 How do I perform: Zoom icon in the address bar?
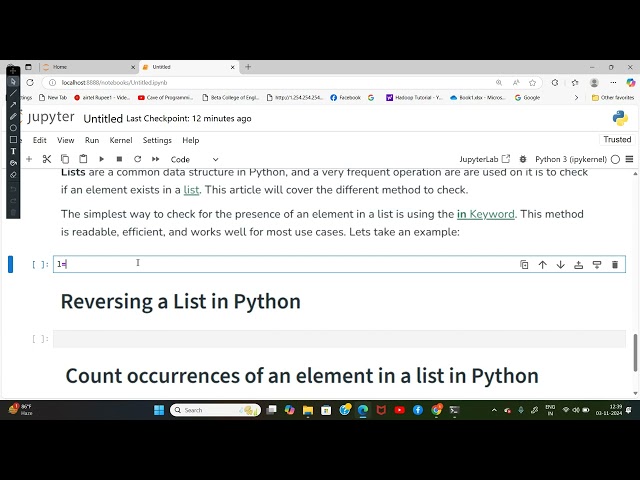coord(499,82)
